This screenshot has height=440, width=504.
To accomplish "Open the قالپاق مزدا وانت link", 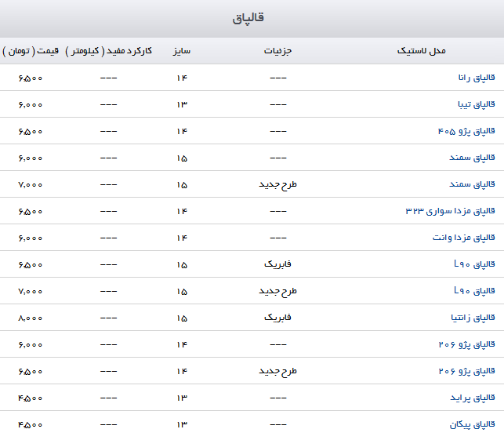I will [x=463, y=238].
